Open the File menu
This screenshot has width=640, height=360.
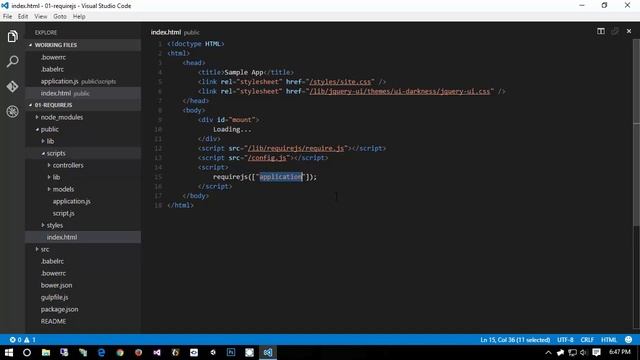7,16
